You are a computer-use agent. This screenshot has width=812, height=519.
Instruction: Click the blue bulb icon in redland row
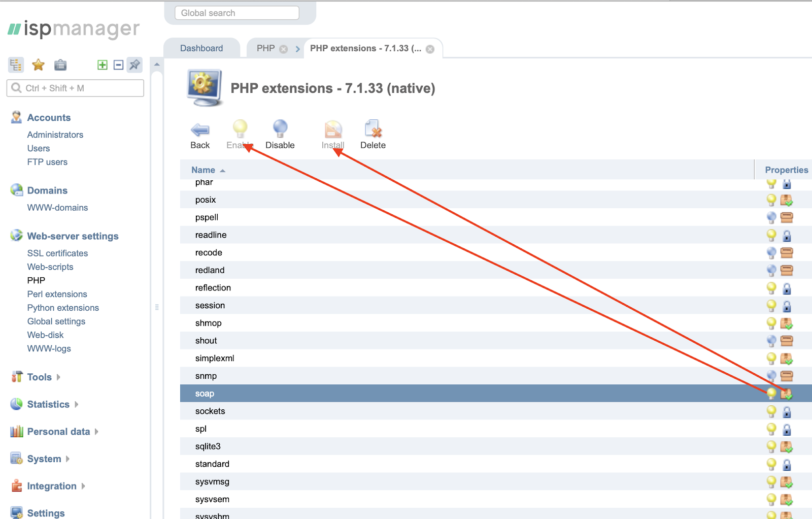tap(771, 270)
